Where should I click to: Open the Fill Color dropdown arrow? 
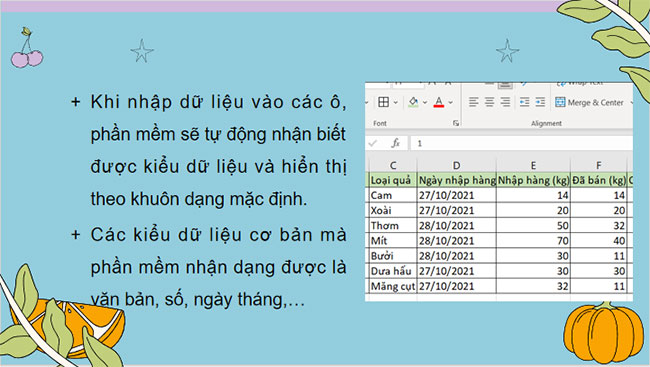(x=425, y=102)
